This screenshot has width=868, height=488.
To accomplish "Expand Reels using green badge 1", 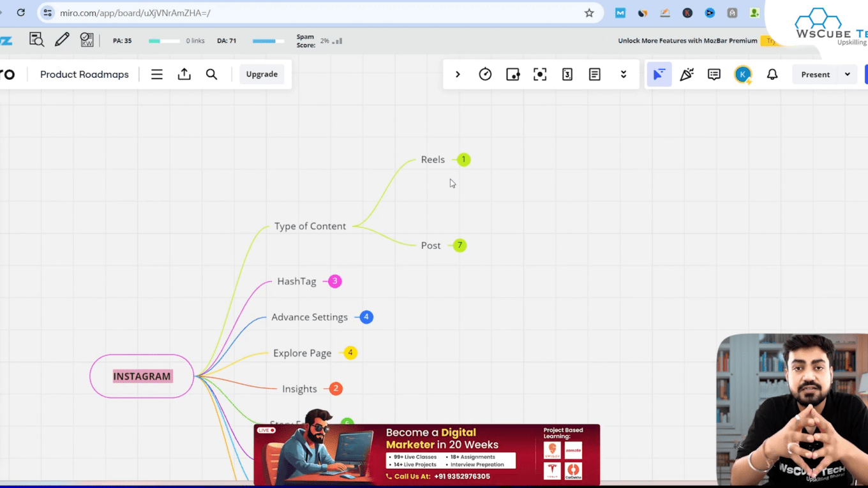I will pos(464,159).
